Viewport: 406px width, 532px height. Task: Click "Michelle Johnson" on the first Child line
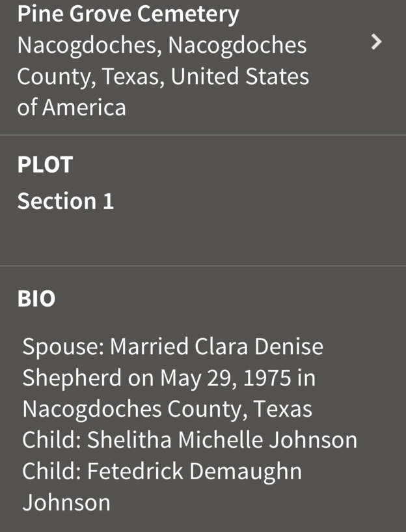coord(267,440)
